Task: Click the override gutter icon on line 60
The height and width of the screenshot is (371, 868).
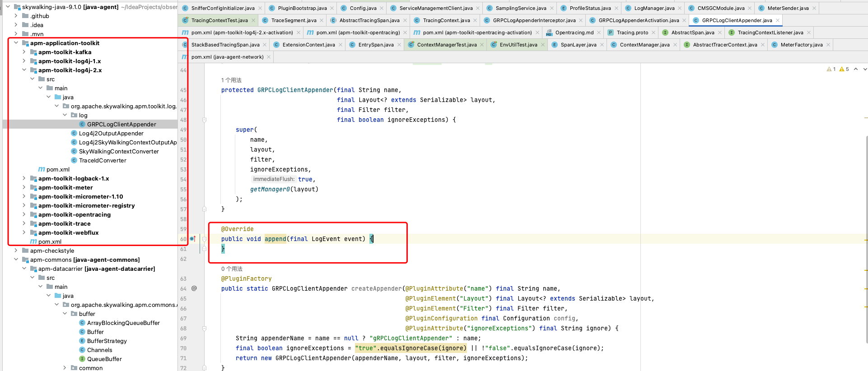Action: click(192, 239)
